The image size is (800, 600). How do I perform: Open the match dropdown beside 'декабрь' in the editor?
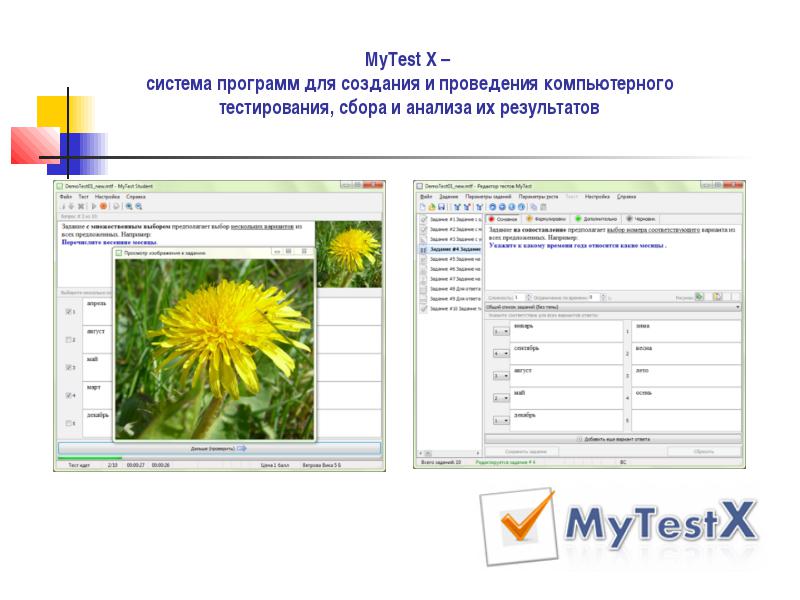[501, 421]
